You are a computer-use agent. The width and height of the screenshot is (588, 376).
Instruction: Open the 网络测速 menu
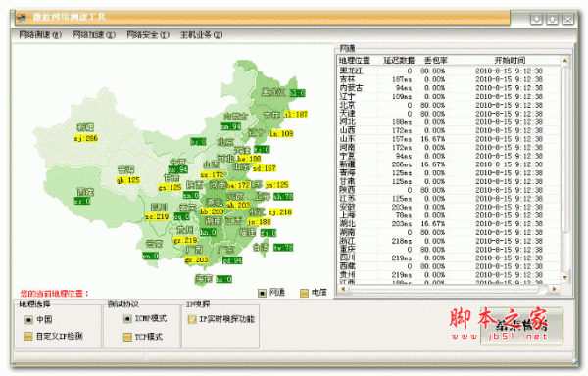pyautogui.click(x=40, y=35)
